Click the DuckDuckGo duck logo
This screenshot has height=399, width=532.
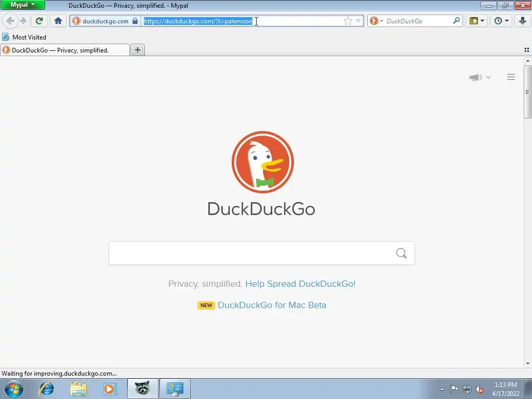[x=262, y=162]
